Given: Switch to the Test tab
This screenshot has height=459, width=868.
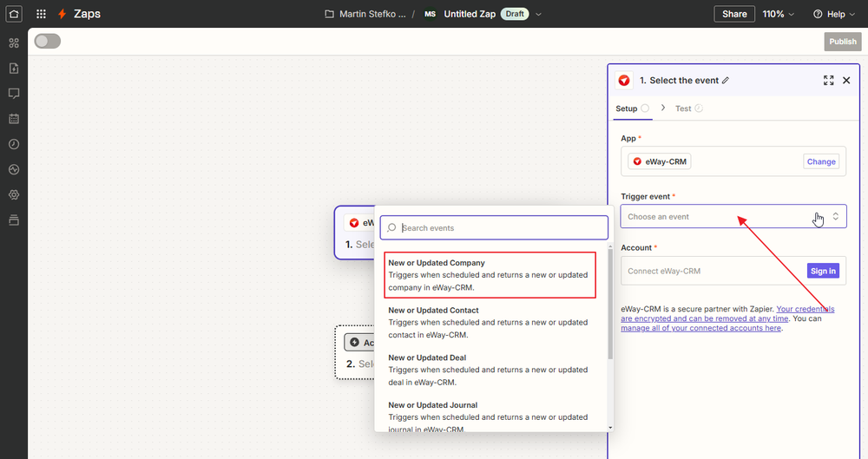Looking at the screenshot, I should 688,108.
